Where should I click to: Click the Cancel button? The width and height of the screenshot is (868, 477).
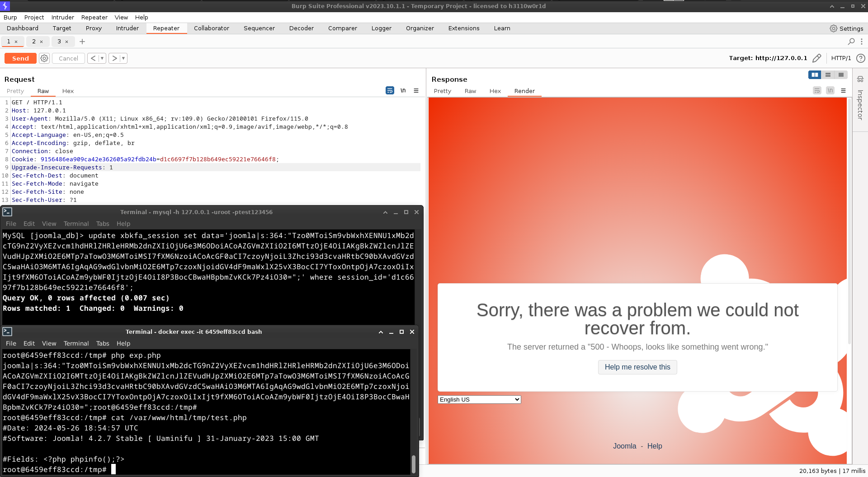[68, 58]
